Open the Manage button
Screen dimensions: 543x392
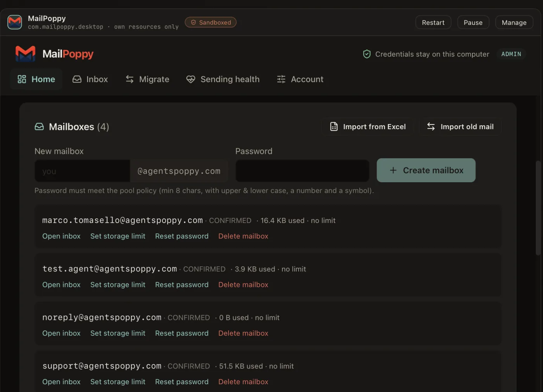pos(514,22)
